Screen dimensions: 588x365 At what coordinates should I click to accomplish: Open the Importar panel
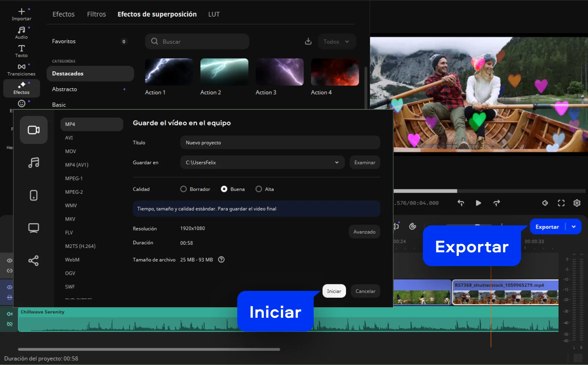[21, 14]
